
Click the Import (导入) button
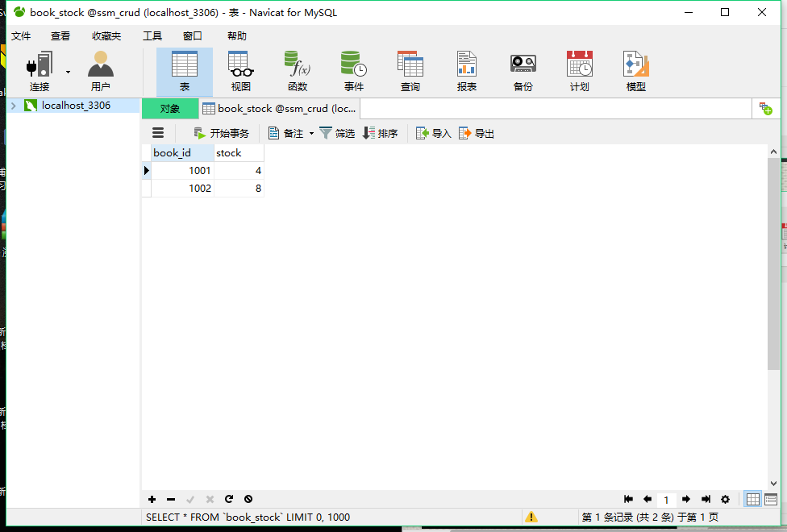tap(434, 134)
